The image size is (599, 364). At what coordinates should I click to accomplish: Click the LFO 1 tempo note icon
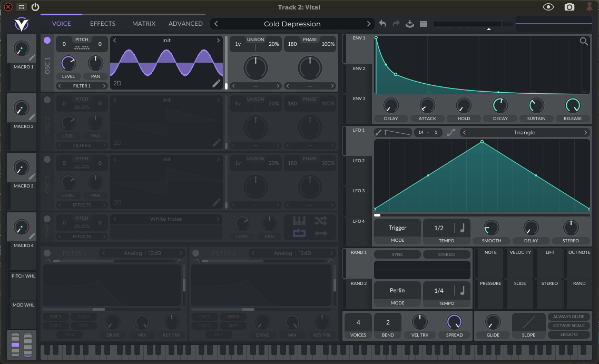click(x=462, y=228)
